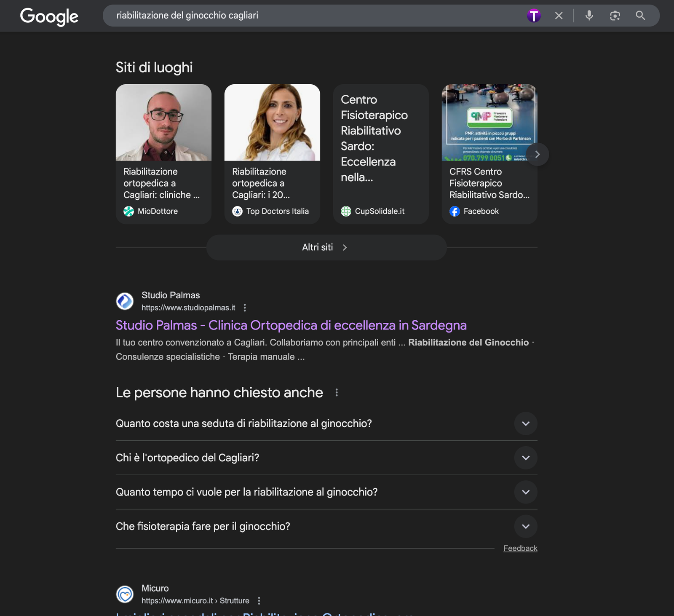Click the Top Doctors Italia icon
Viewport: 674px width, 616px height.
(x=237, y=211)
